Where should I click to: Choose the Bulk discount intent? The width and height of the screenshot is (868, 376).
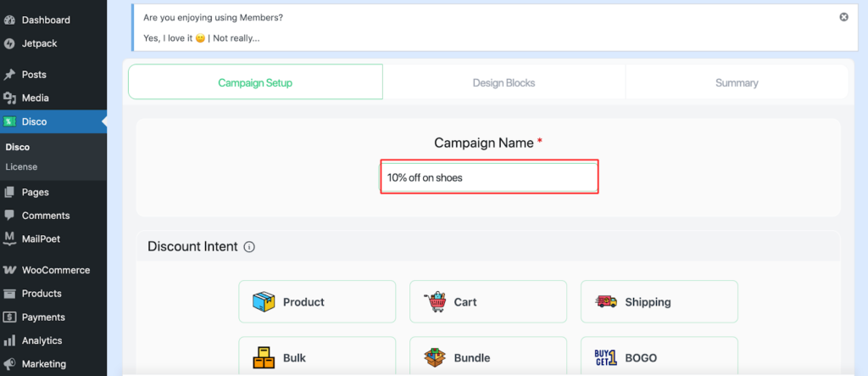[x=317, y=356]
